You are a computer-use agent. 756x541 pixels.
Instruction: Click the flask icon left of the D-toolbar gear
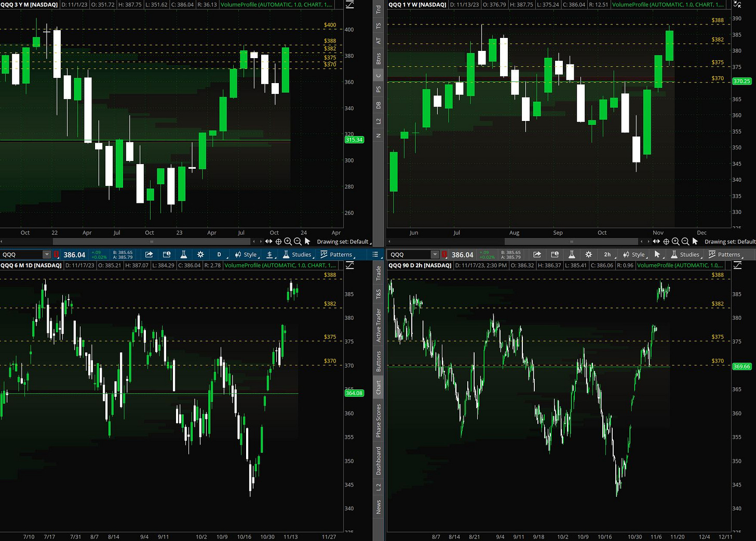[183, 254]
